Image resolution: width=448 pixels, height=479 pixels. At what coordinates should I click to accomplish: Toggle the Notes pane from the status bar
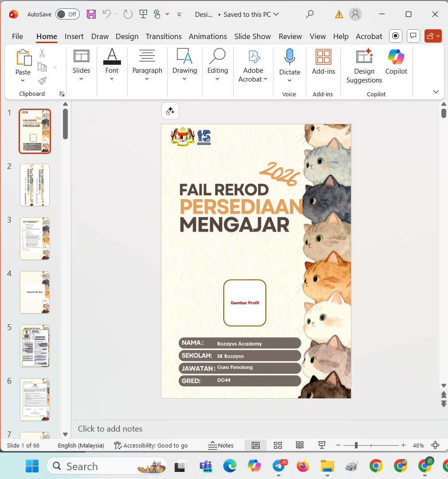coord(221,445)
